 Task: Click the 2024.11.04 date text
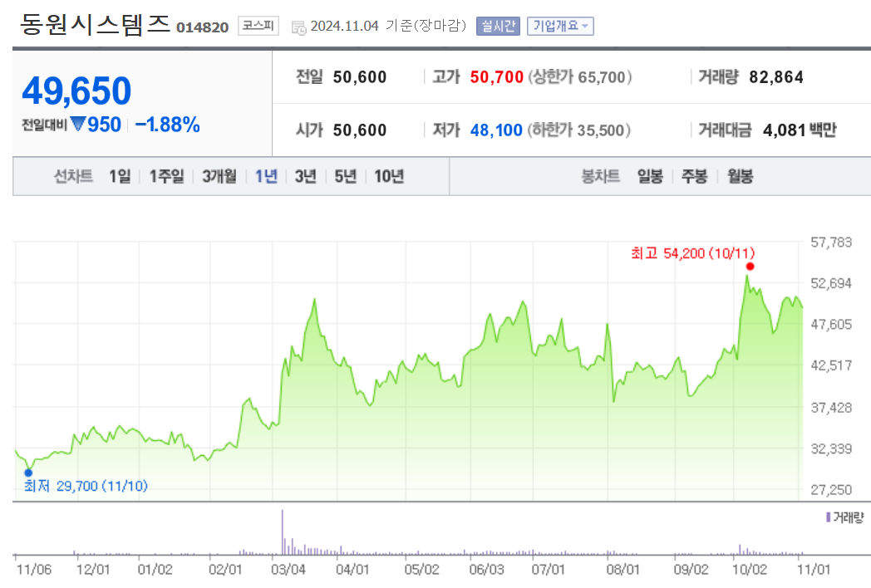pos(344,26)
